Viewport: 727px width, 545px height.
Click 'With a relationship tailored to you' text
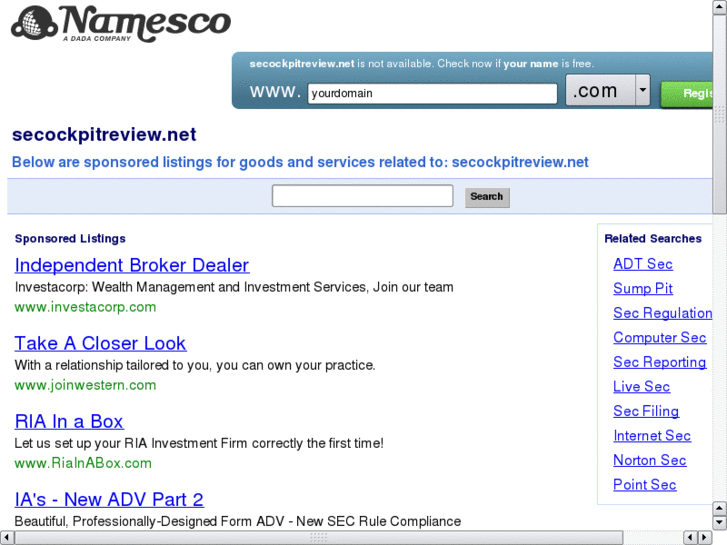(x=195, y=365)
